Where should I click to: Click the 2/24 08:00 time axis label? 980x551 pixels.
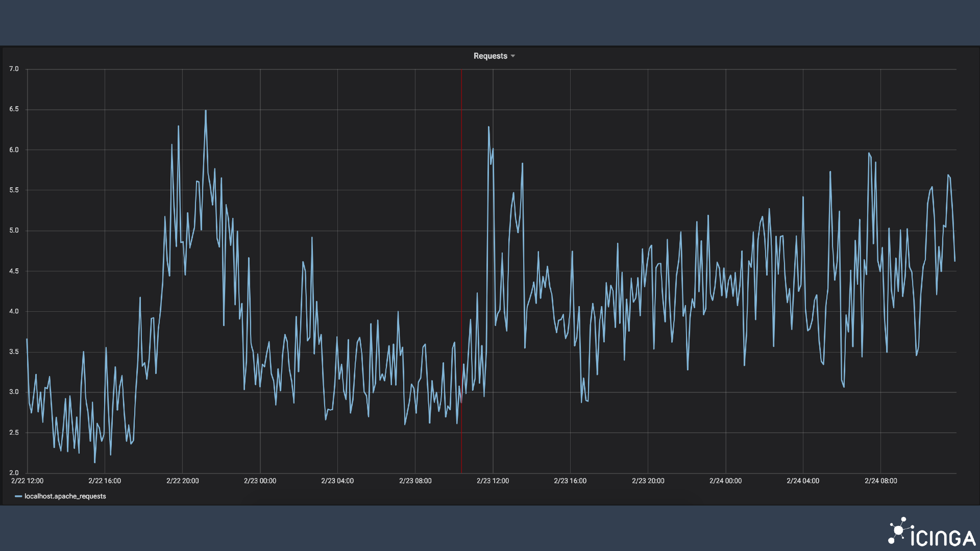[x=880, y=481]
